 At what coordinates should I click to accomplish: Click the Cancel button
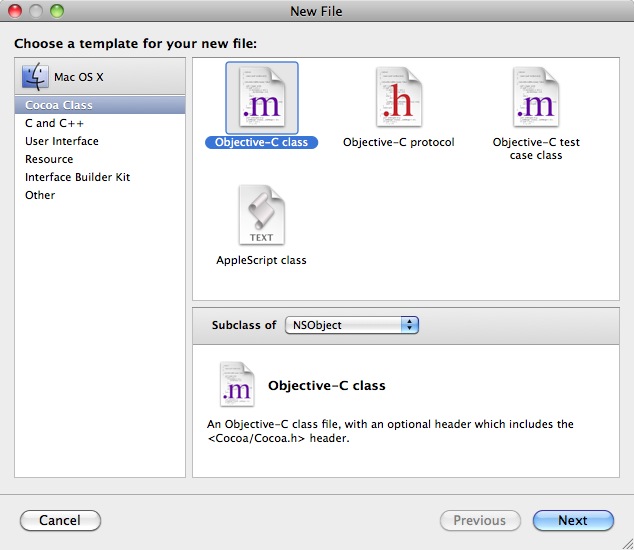click(60, 520)
